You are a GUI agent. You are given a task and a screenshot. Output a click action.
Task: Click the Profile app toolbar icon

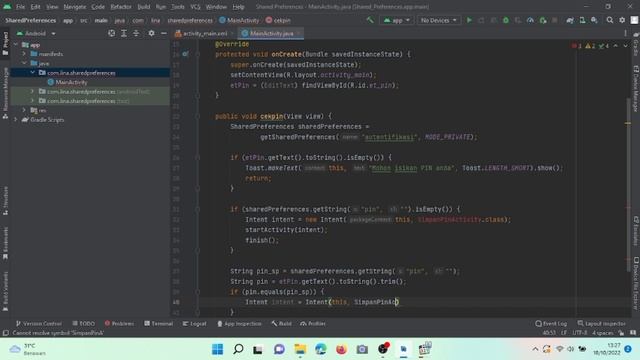pos(530,20)
